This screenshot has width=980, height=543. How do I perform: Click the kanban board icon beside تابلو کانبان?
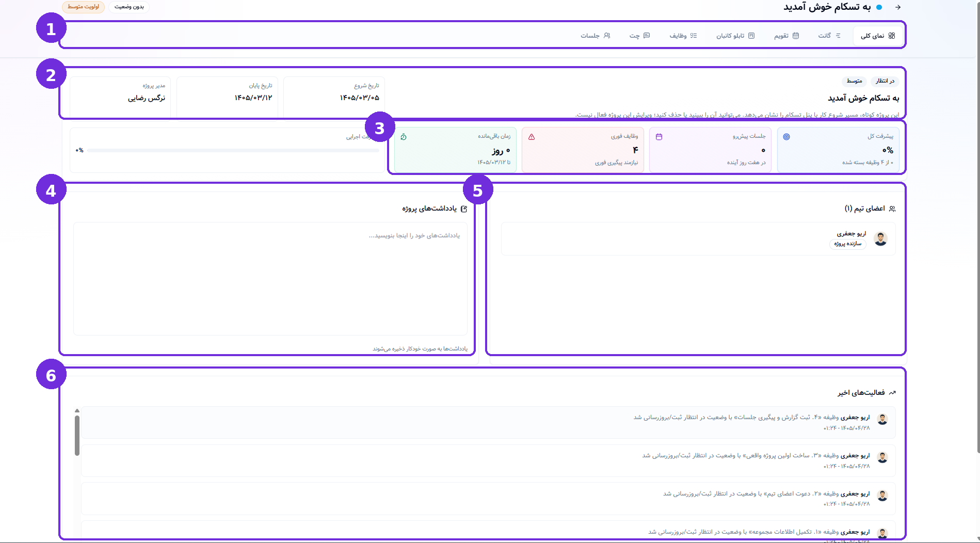coord(751,36)
